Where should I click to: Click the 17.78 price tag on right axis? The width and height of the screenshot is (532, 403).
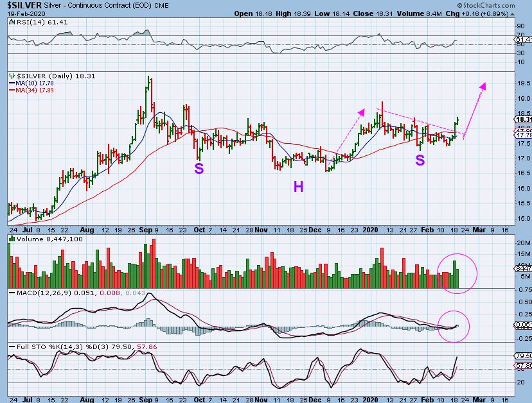tap(524, 135)
